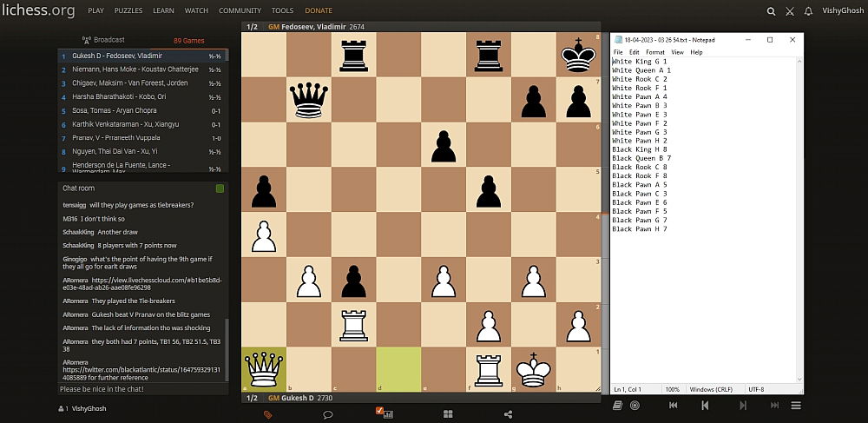
Task: Show the comments speech bubble panel
Action: click(x=328, y=414)
